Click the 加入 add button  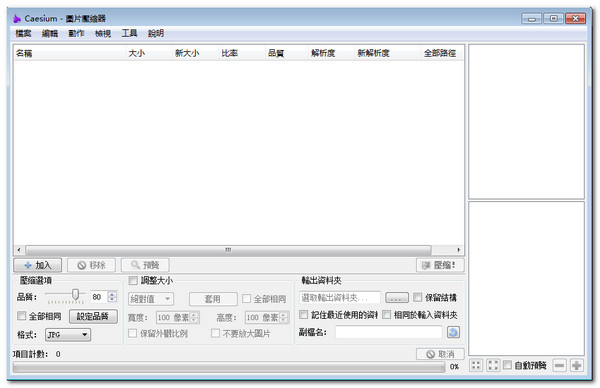pos(38,265)
